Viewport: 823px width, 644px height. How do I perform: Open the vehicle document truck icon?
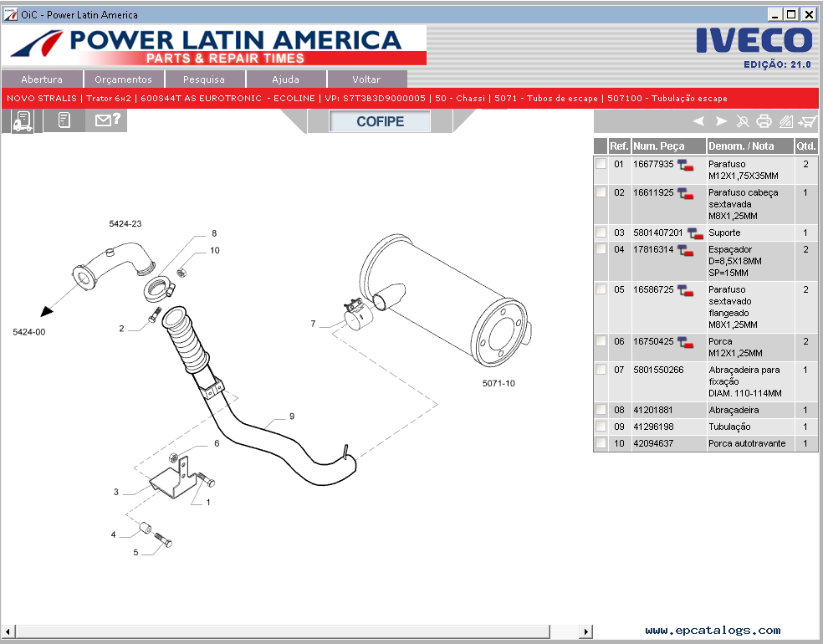point(23,121)
